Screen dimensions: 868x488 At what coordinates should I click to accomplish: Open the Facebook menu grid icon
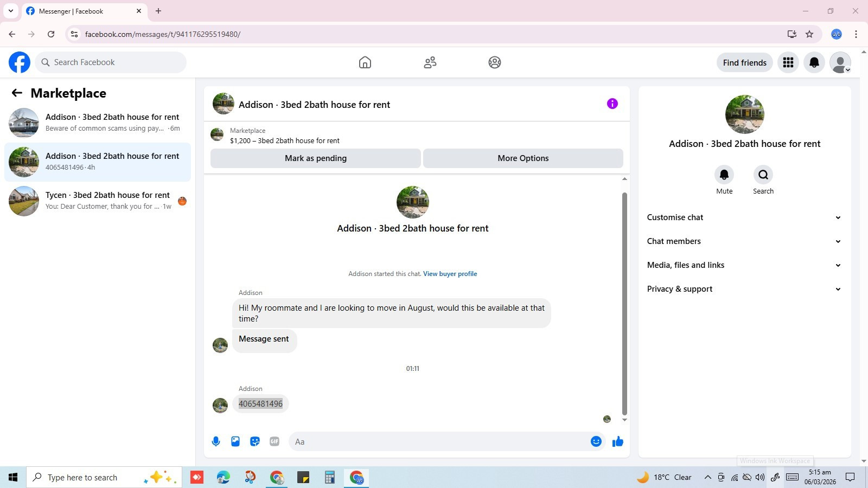coord(788,62)
